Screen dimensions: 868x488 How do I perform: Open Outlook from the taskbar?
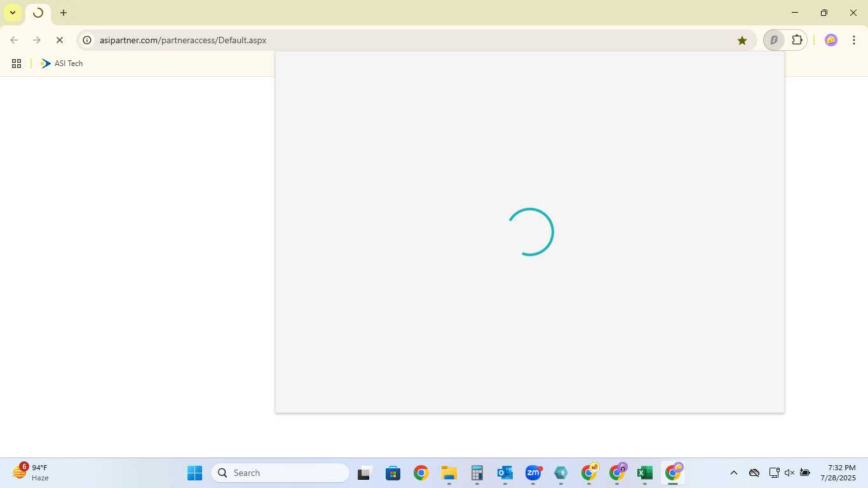click(x=505, y=473)
